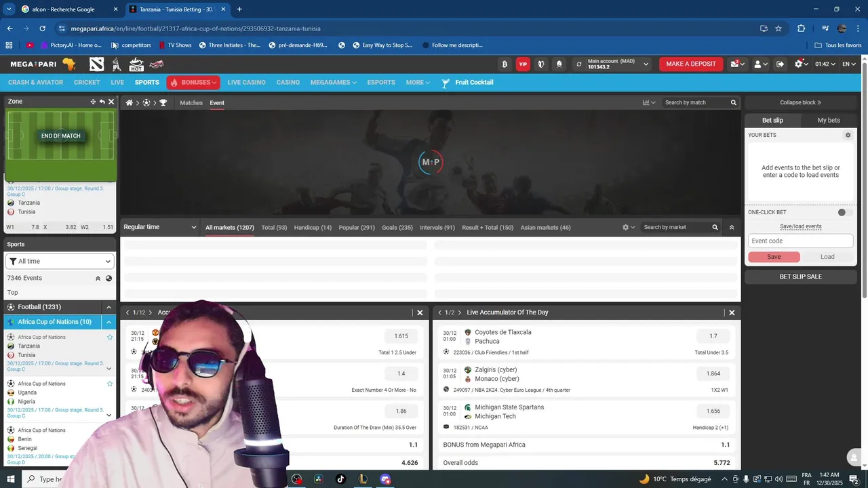This screenshot has height=488, width=868.
Task: Open TikTok in the Windows taskbar
Action: pyautogui.click(x=340, y=479)
